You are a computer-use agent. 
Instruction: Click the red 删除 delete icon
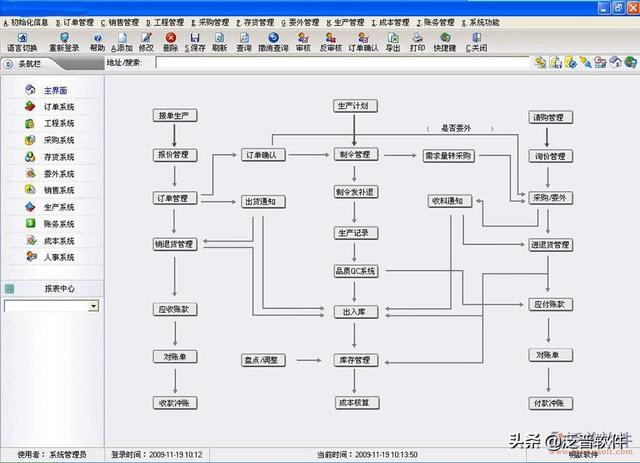171,38
